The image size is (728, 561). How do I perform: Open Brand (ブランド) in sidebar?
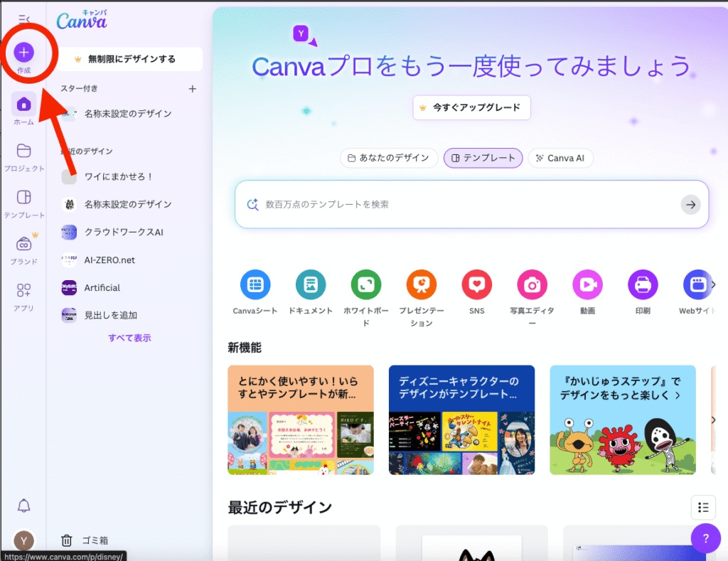pyautogui.click(x=23, y=250)
